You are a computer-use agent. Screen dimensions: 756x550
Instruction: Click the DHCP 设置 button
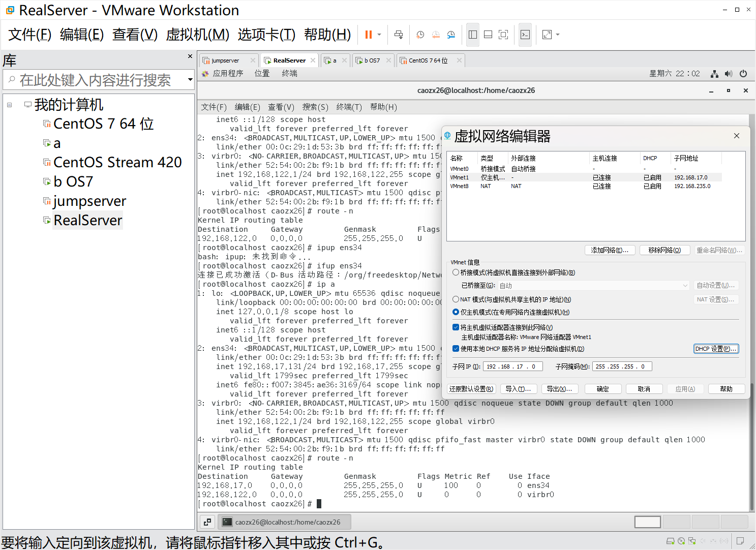[716, 349]
